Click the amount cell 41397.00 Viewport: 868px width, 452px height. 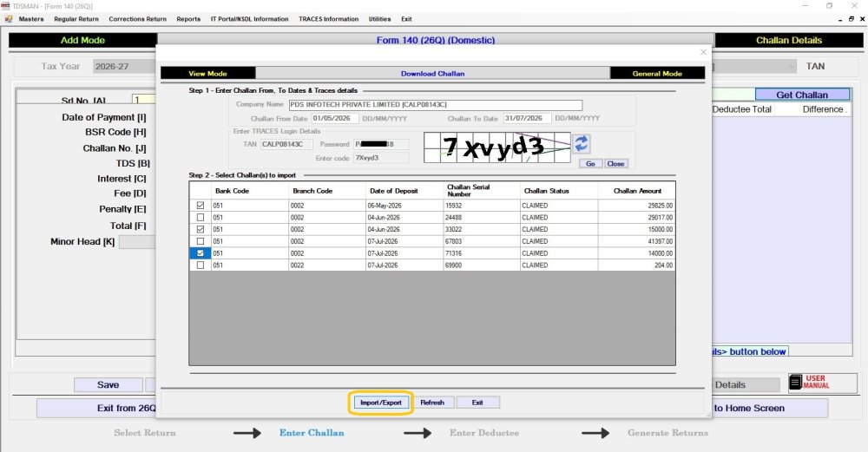click(x=636, y=241)
